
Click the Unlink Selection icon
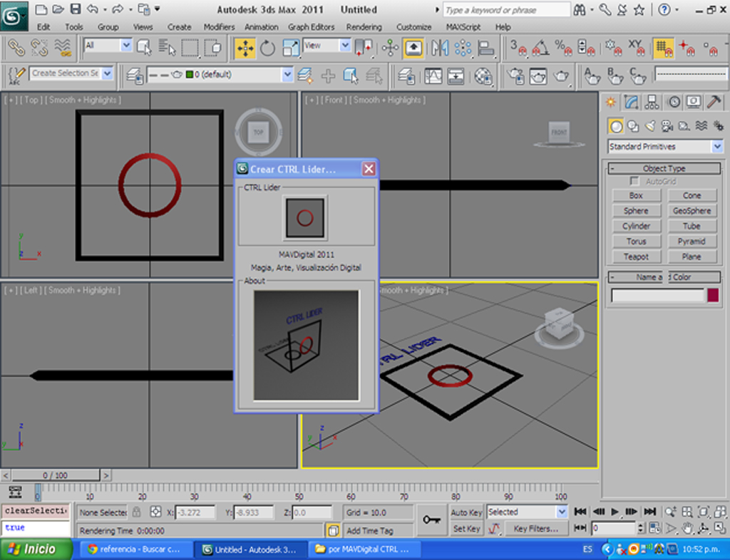(x=40, y=48)
